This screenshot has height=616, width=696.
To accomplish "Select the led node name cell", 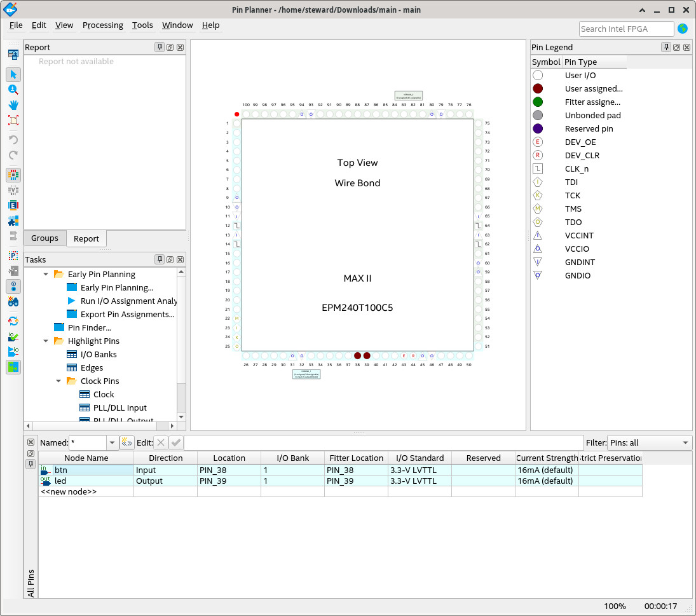I will point(86,481).
